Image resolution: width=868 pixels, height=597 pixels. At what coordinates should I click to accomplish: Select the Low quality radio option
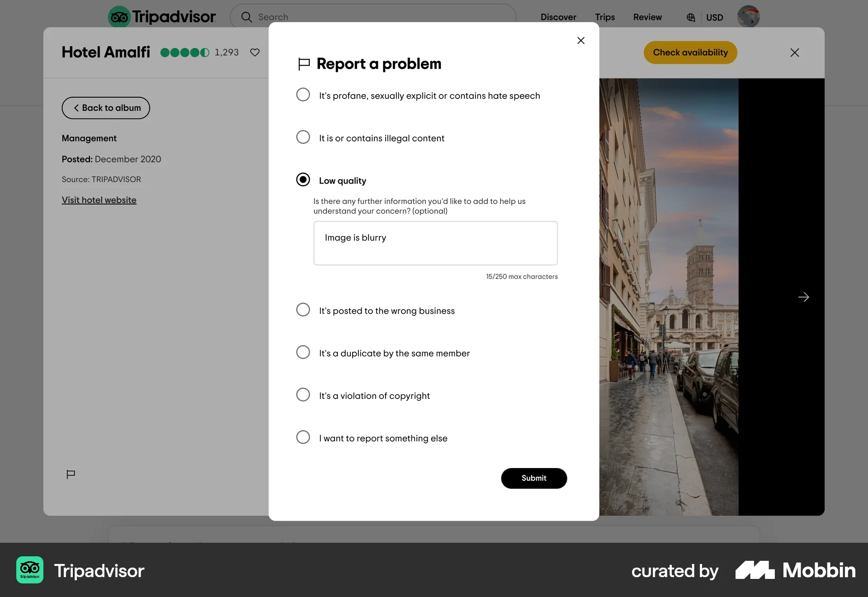[303, 180]
